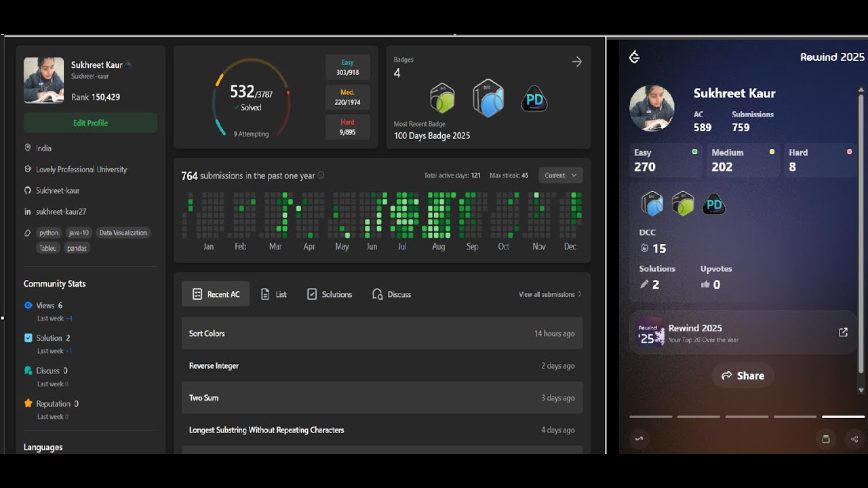Viewport: 868px width, 488px height.
Task: Click the Med. 220/1974 difficulty box
Action: coord(347,98)
